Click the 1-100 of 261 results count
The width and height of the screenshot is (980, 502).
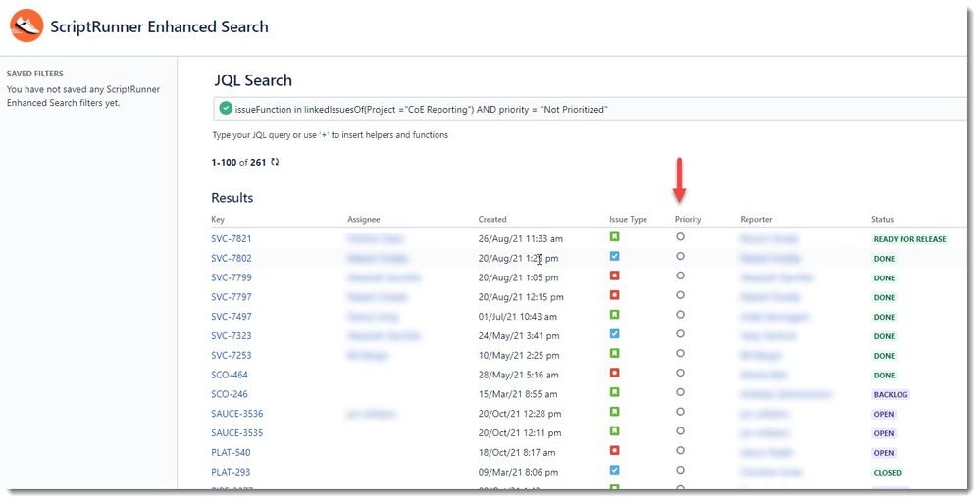[238, 163]
